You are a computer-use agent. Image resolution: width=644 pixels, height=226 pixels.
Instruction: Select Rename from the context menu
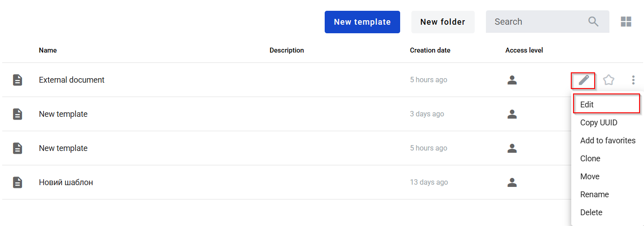click(595, 195)
